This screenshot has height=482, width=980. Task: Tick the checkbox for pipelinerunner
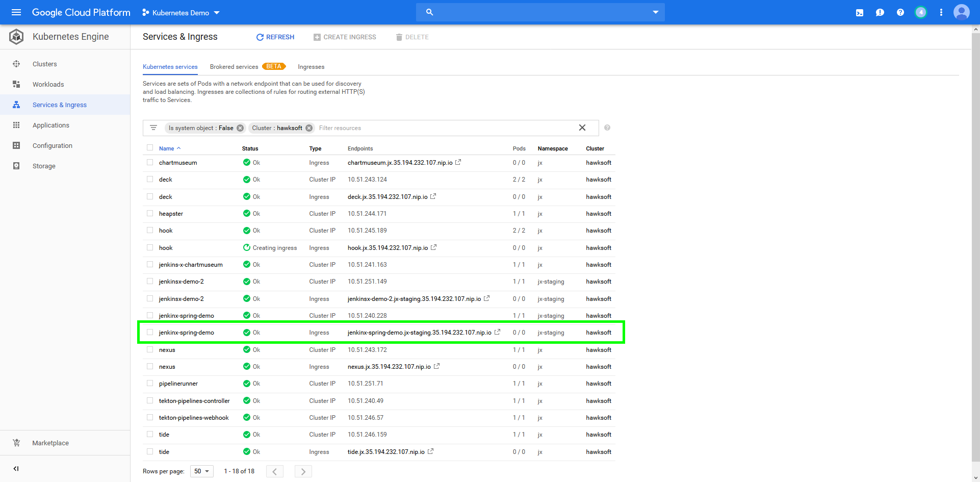click(150, 383)
